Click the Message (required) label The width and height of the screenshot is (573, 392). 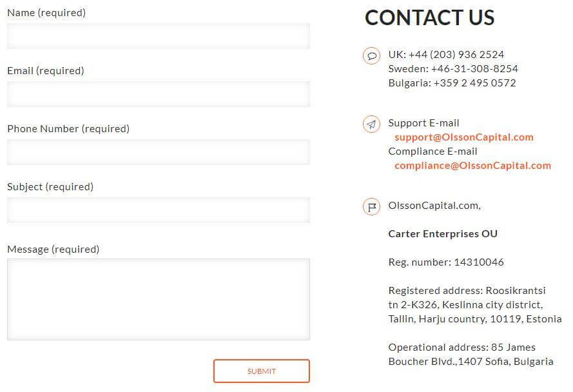click(x=53, y=250)
